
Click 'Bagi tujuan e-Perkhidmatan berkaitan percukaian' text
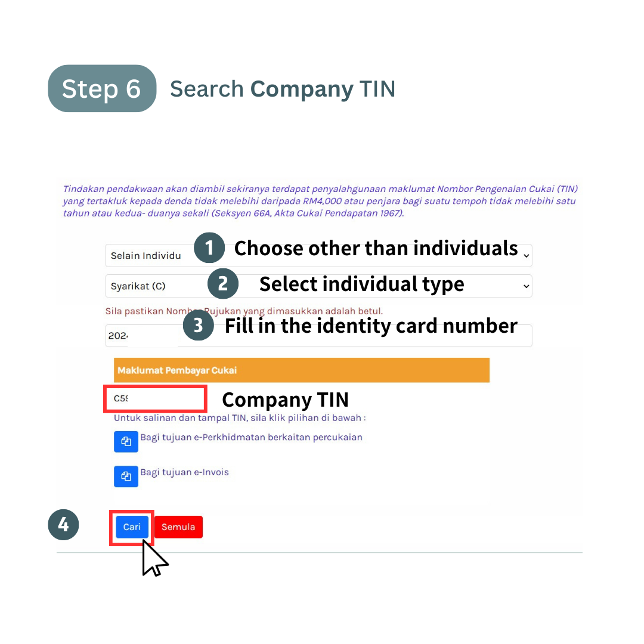pos(252,438)
